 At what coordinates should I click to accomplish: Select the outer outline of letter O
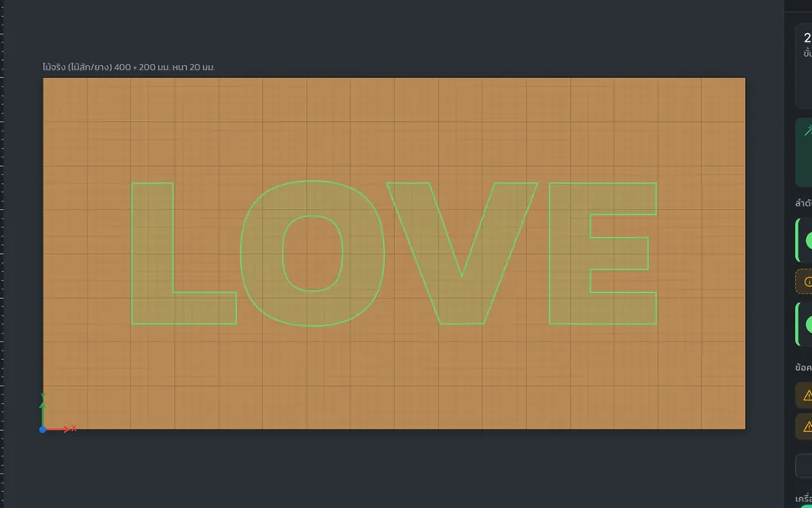tap(261, 253)
